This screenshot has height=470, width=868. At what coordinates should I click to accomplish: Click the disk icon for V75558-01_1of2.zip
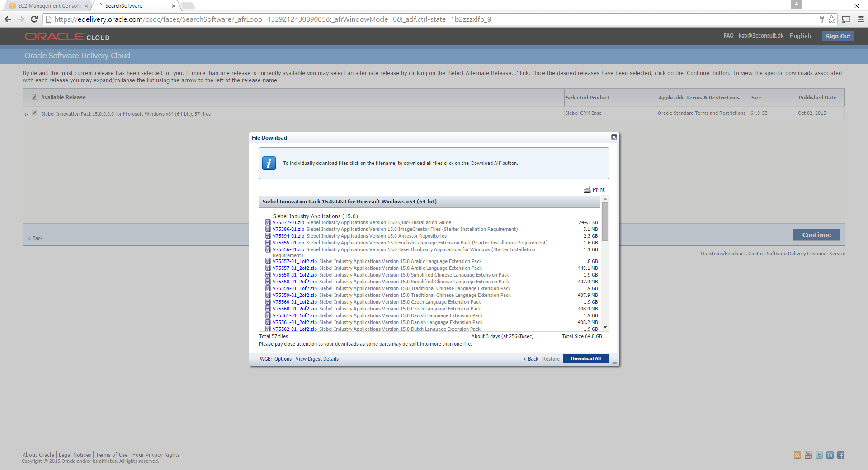(268, 275)
